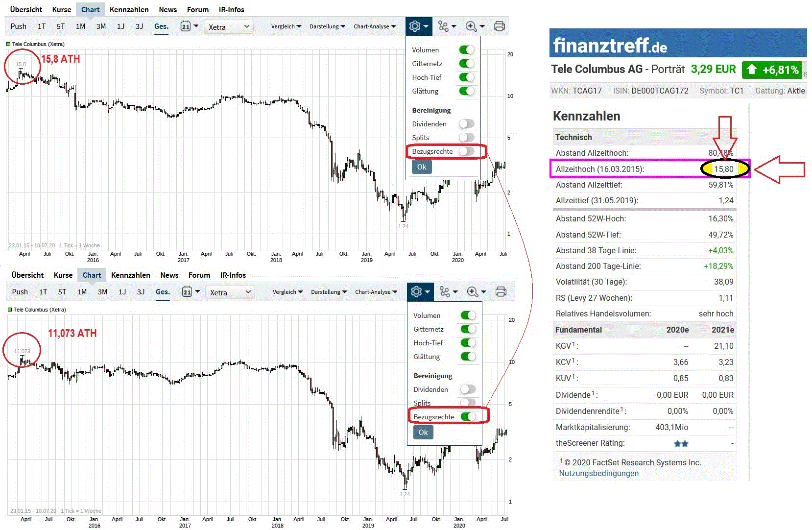Screen dimensions: 812x530
Task: Open the settings gear in the lower chart toolbar
Action: [420, 292]
